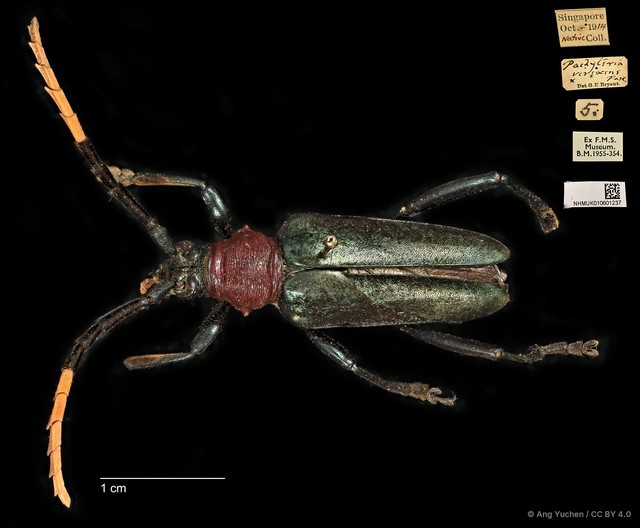Click the "Singapore Oct. 1914" collection label
This screenshot has width=640, height=528.
click(x=582, y=27)
